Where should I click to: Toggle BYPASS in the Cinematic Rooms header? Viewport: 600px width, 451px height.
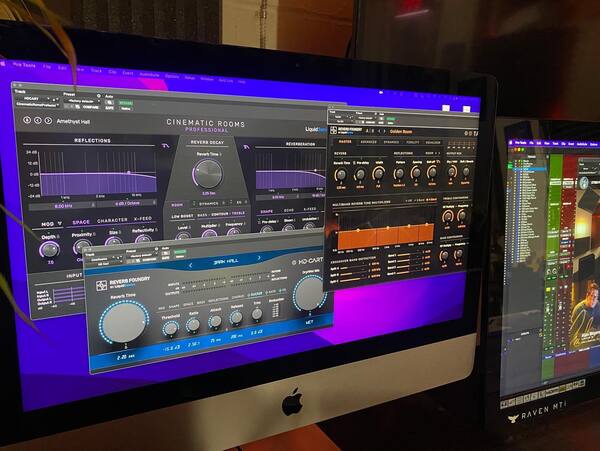(126, 103)
